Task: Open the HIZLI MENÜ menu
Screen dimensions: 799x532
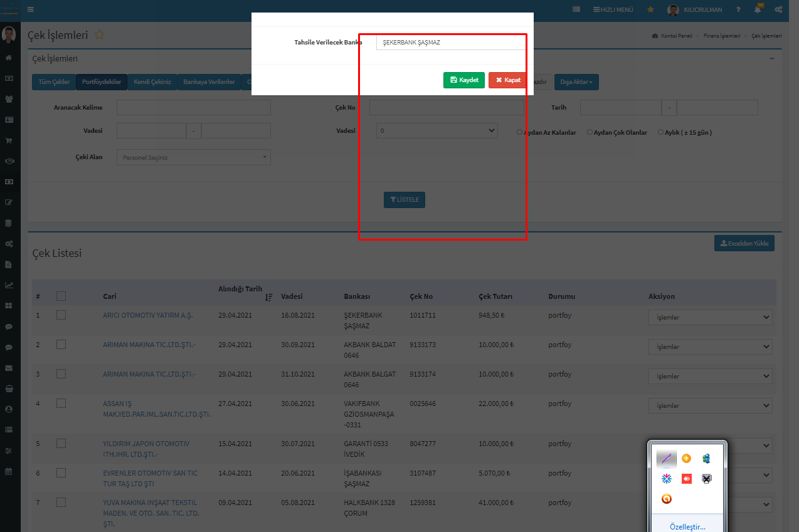Action: 613,10
